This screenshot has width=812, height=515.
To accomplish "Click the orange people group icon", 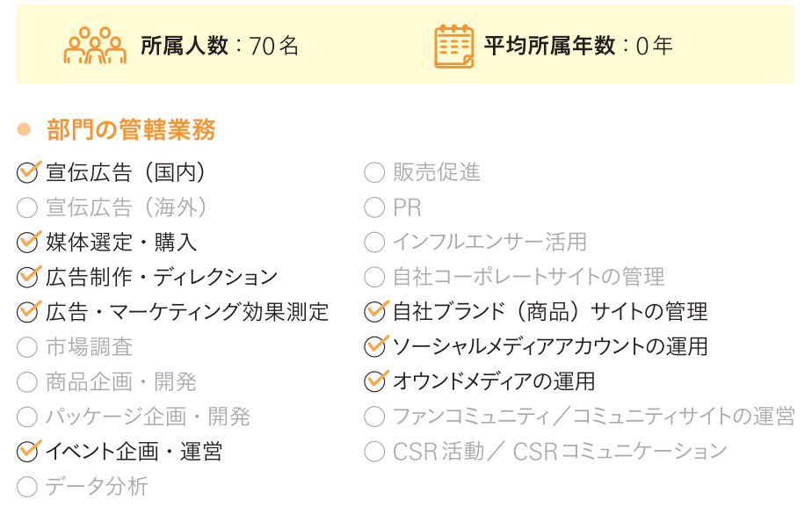I will point(95,45).
